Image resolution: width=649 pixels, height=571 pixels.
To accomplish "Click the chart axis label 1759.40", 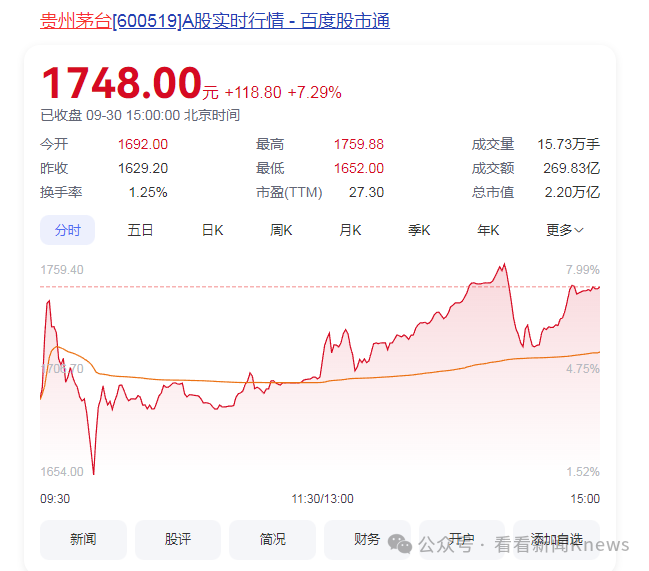I will [x=62, y=270].
